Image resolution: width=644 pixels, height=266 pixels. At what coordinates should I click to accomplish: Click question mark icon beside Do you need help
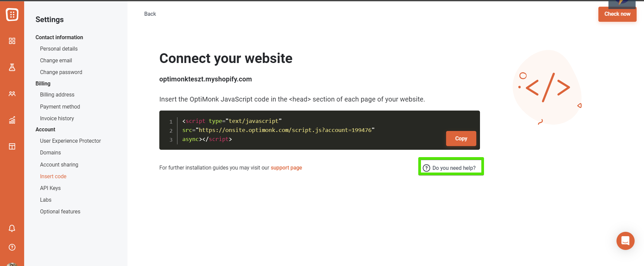point(426,168)
